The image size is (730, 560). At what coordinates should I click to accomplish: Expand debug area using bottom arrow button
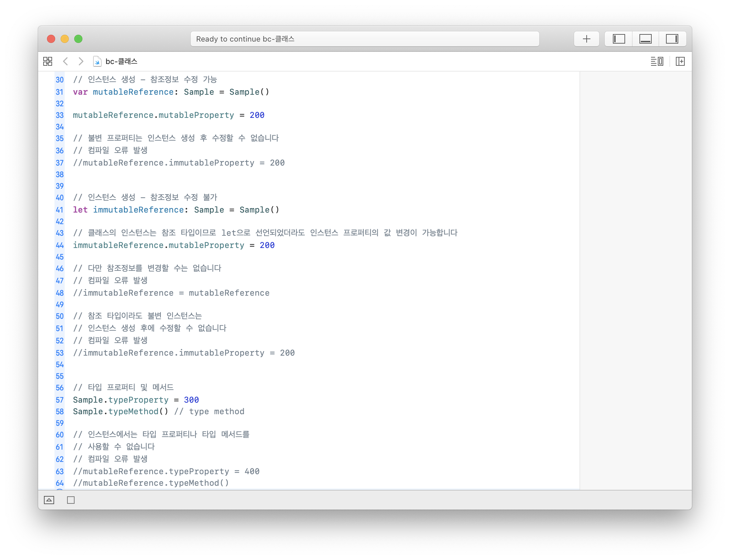[49, 500]
